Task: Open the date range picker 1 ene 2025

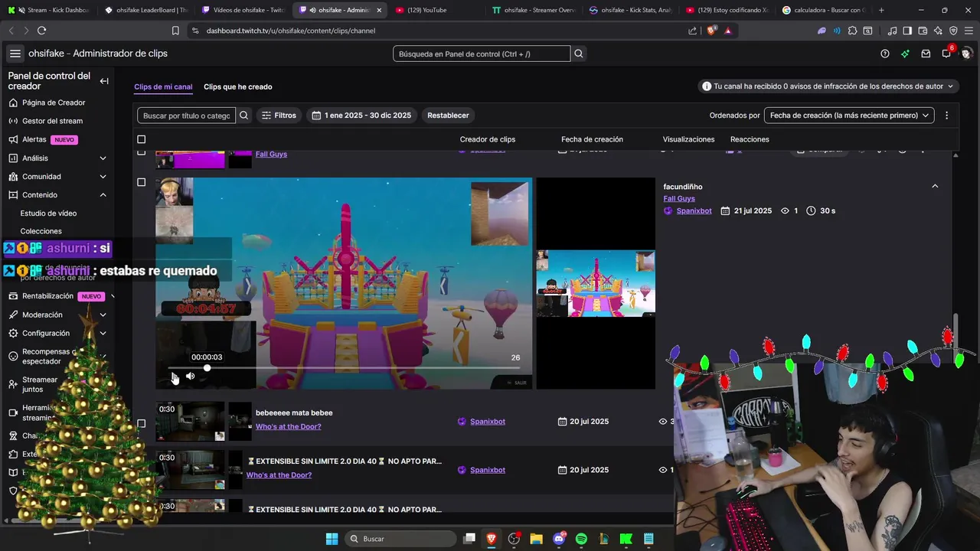Action: pos(361,116)
